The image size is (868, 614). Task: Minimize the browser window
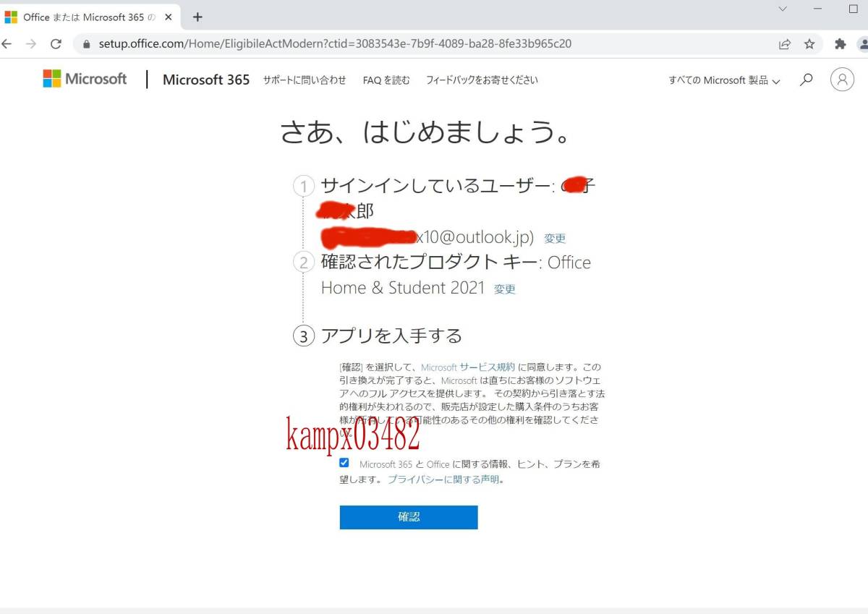(x=818, y=9)
